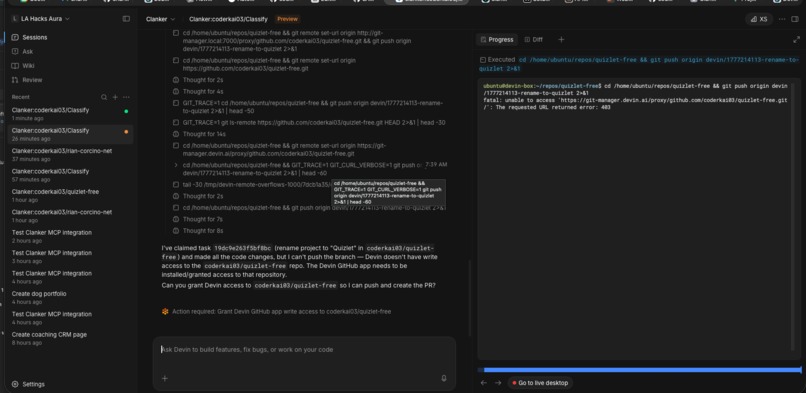Click the blue progress timeline bar

point(642,370)
